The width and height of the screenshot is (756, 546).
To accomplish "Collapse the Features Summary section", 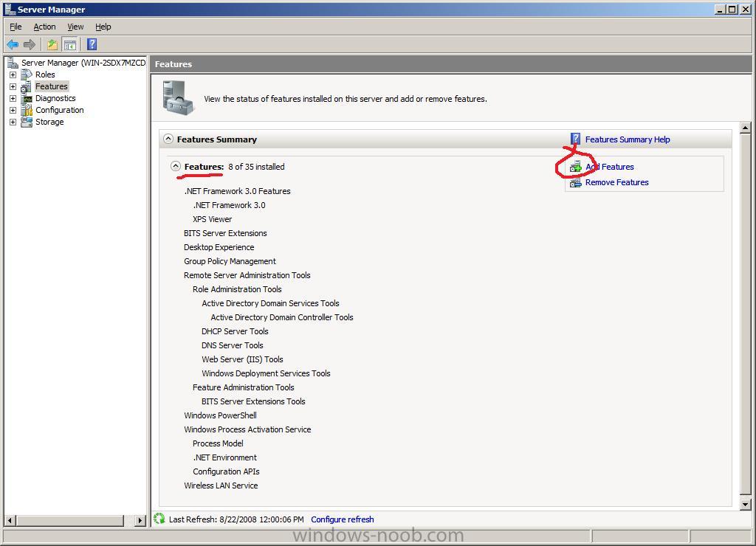I will (x=168, y=139).
